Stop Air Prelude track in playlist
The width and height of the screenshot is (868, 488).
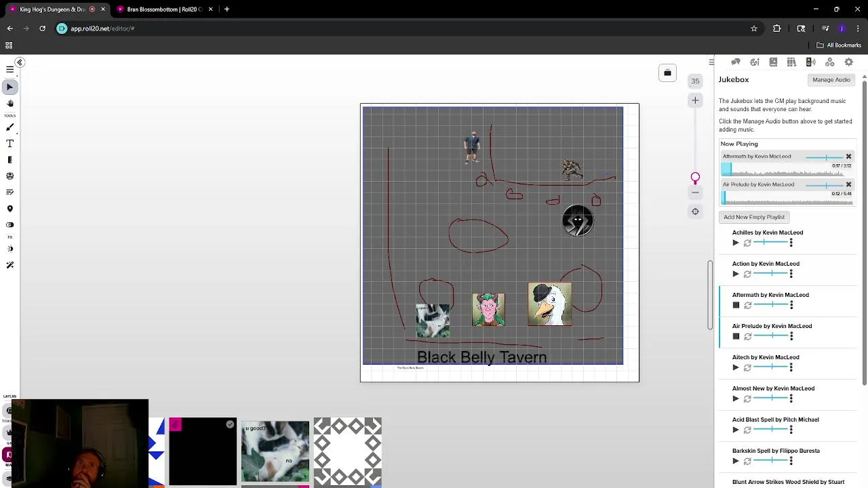tap(736, 336)
